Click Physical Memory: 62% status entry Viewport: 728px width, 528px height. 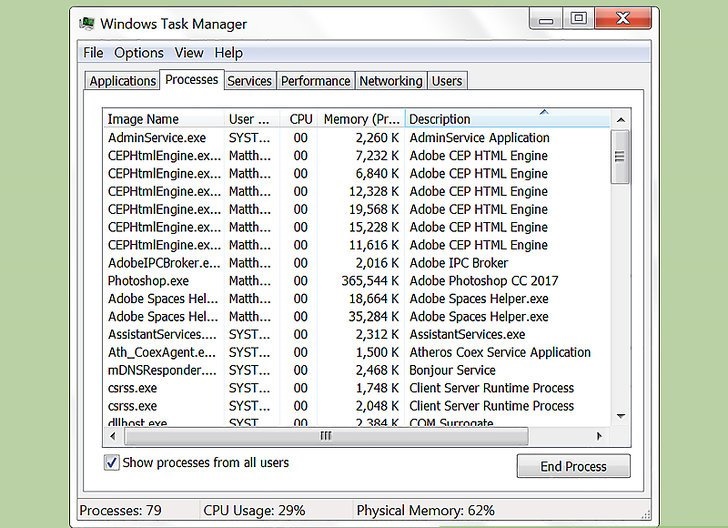(x=425, y=510)
